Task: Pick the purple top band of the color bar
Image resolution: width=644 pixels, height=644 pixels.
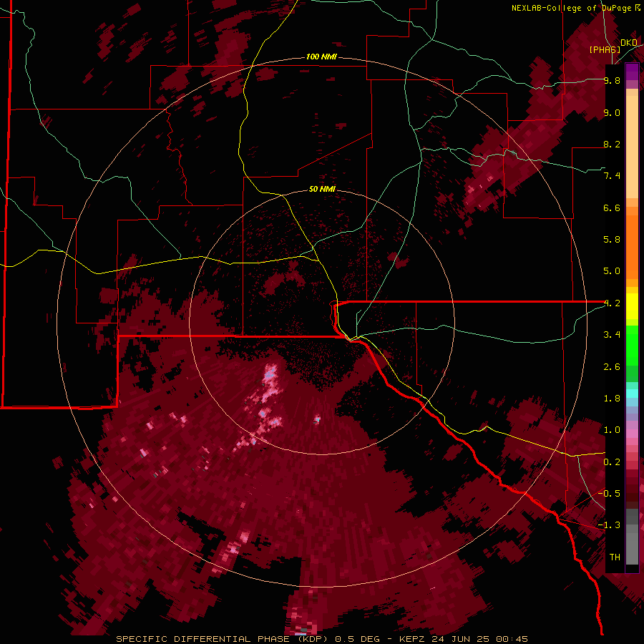Action: pos(632,72)
